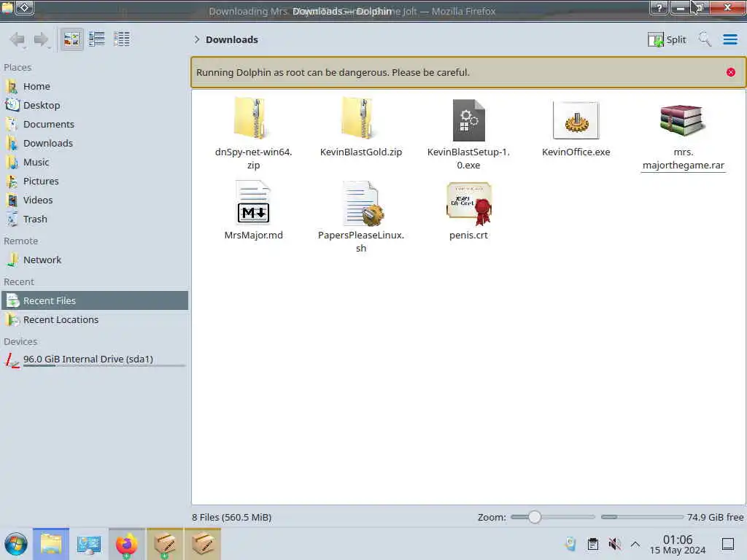Screen dimensions: 747x560
Task: Go forward with the Forward arrow
Action: (41, 39)
